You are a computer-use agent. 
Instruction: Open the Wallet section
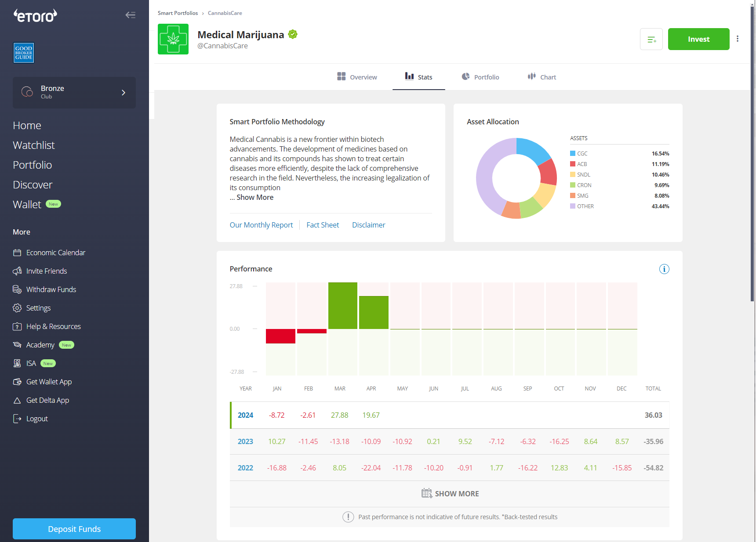click(27, 205)
